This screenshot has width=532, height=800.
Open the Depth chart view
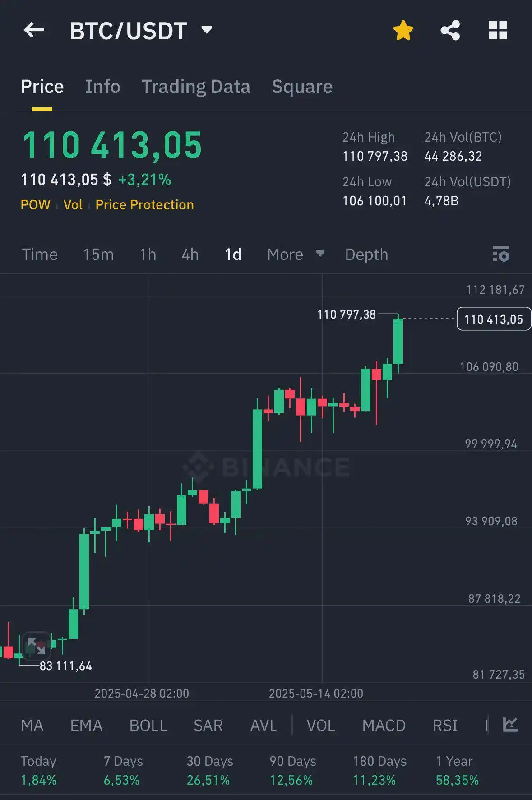coord(366,254)
